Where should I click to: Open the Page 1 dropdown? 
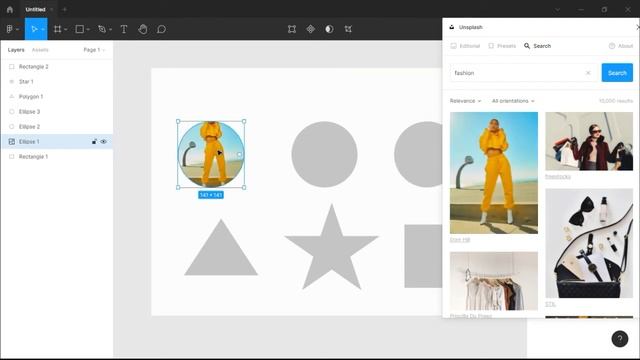[x=94, y=50]
